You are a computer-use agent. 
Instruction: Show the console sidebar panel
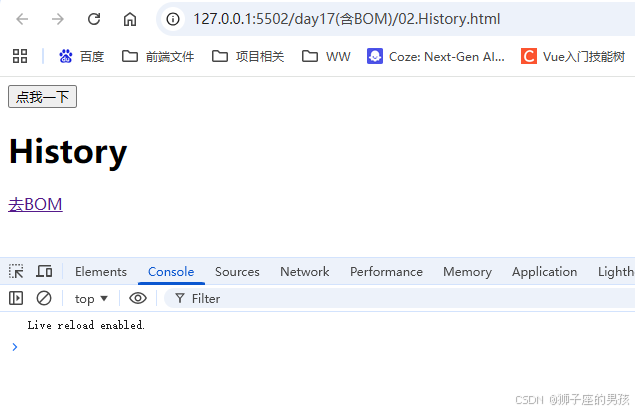tap(16, 299)
